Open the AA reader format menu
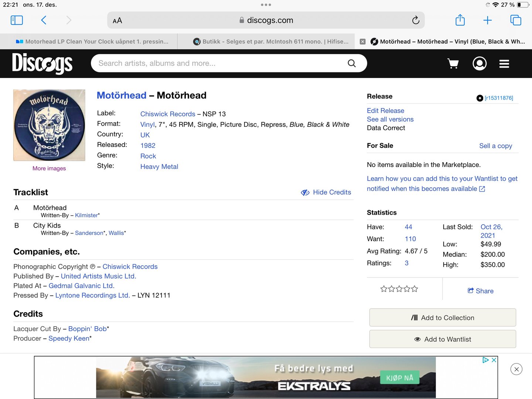532x399 pixels. tap(117, 21)
